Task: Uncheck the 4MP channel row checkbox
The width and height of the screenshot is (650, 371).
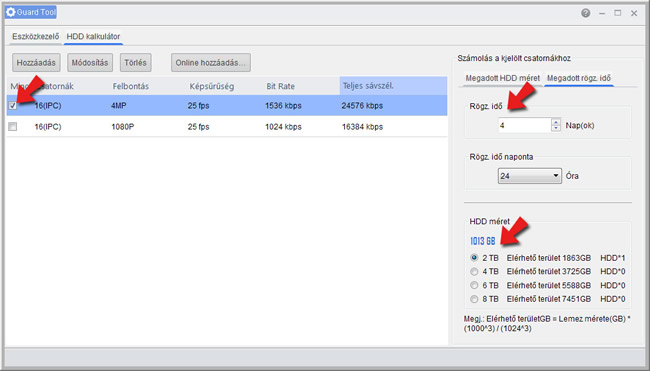Action: pos(13,106)
